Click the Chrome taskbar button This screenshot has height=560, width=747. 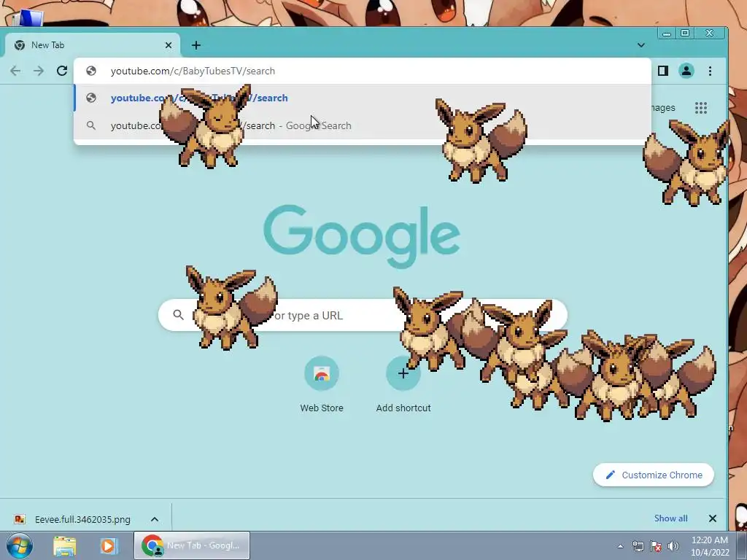click(x=192, y=545)
